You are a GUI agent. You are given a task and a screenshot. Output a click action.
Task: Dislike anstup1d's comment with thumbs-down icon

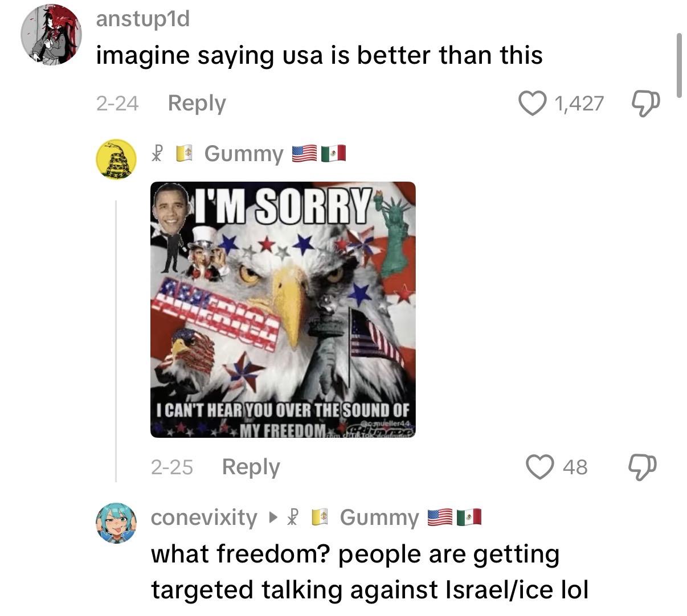pyautogui.click(x=645, y=104)
